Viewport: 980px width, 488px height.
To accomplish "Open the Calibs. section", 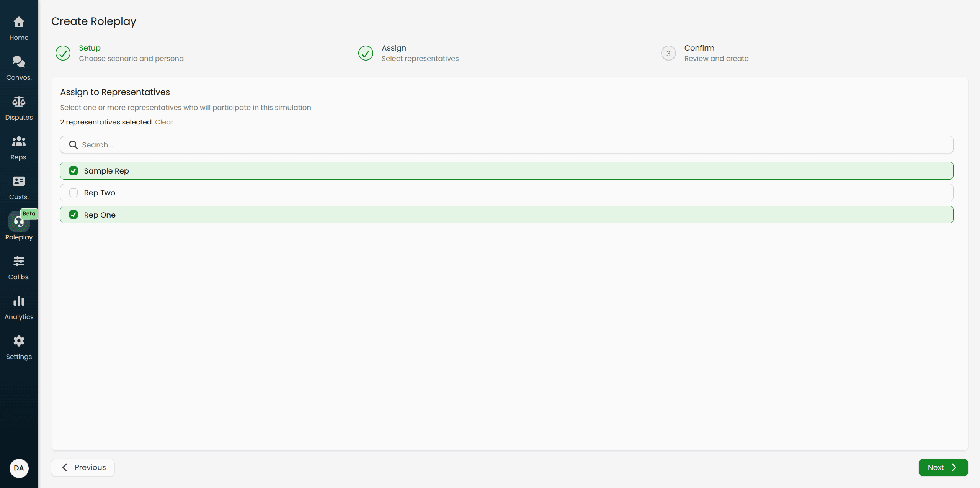I will tap(19, 267).
